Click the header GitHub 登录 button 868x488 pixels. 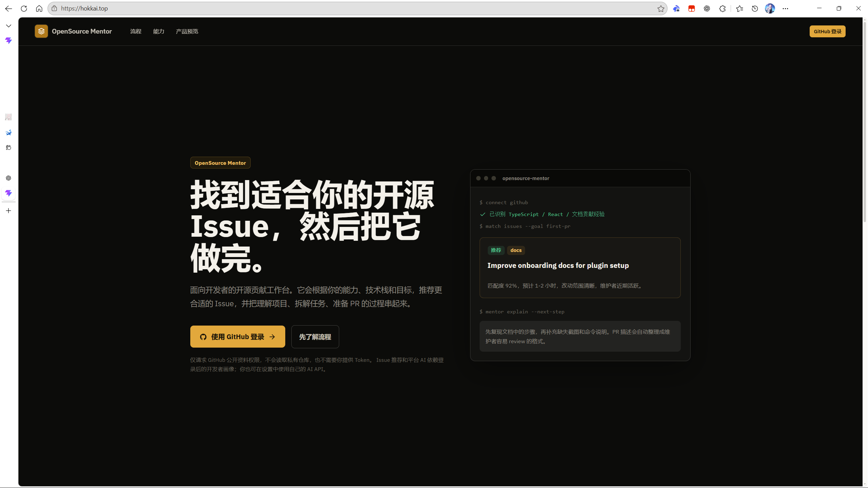click(827, 31)
